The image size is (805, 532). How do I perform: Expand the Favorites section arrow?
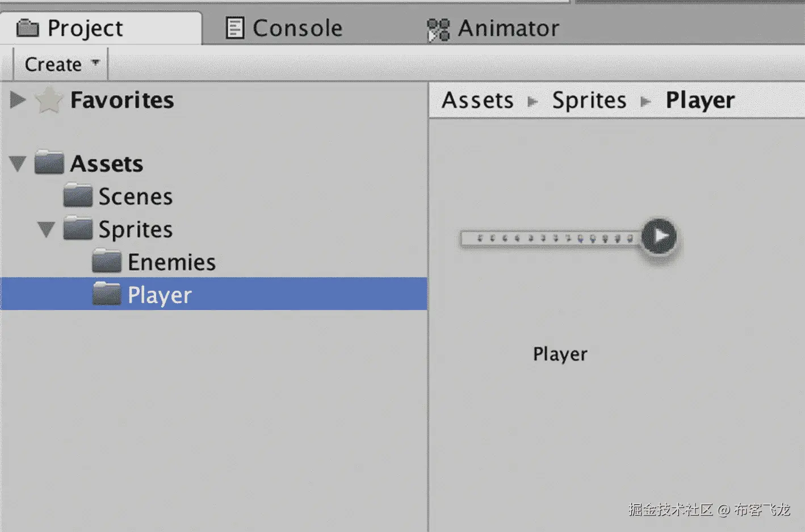[18, 100]
